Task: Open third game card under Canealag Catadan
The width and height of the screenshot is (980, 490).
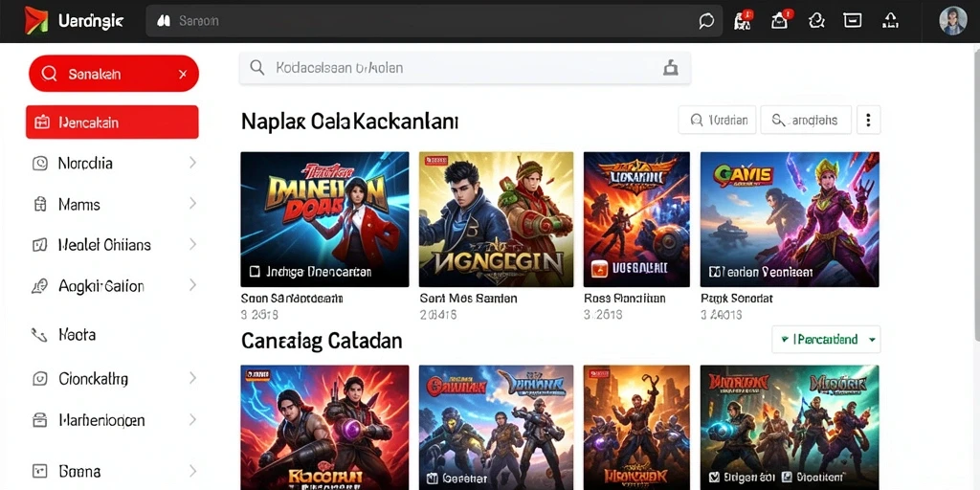Action: 636,428
